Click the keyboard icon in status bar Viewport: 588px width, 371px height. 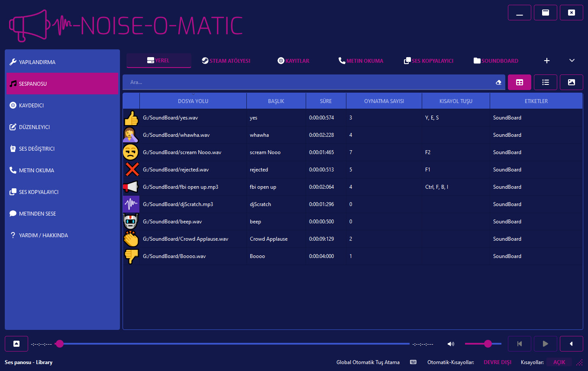tap(413, 362)
